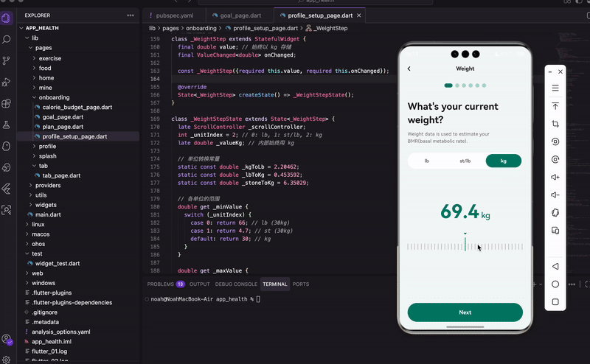Screen dimensions: 590x364
Task: Click the emulator home circle button
Action: 555,284
